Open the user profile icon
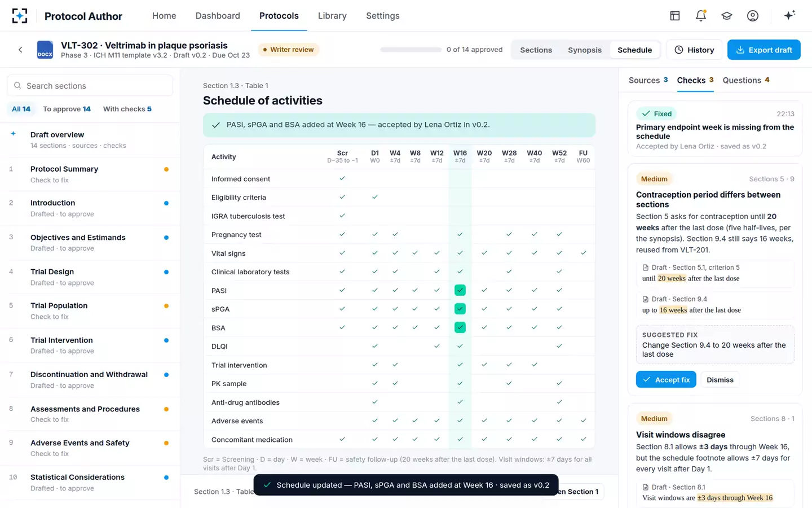Image resolution: width=812 pixels, height=508 pixels. coord(753,16)
